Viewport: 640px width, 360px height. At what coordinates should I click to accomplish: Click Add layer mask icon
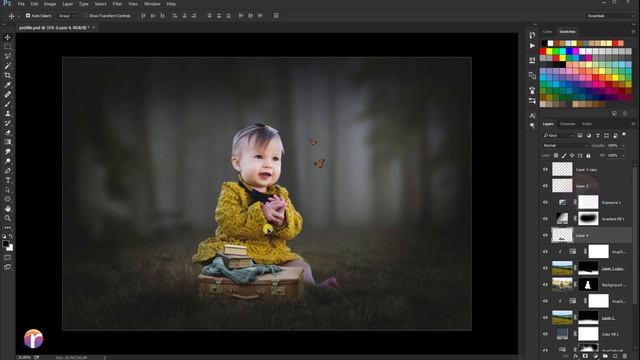pyautogui.click(x=585, y=356)
